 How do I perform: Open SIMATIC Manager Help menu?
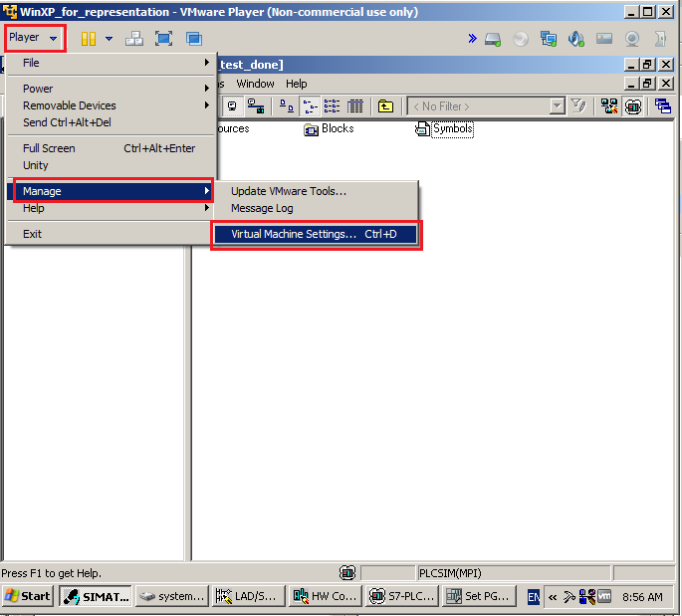point(297,84)
